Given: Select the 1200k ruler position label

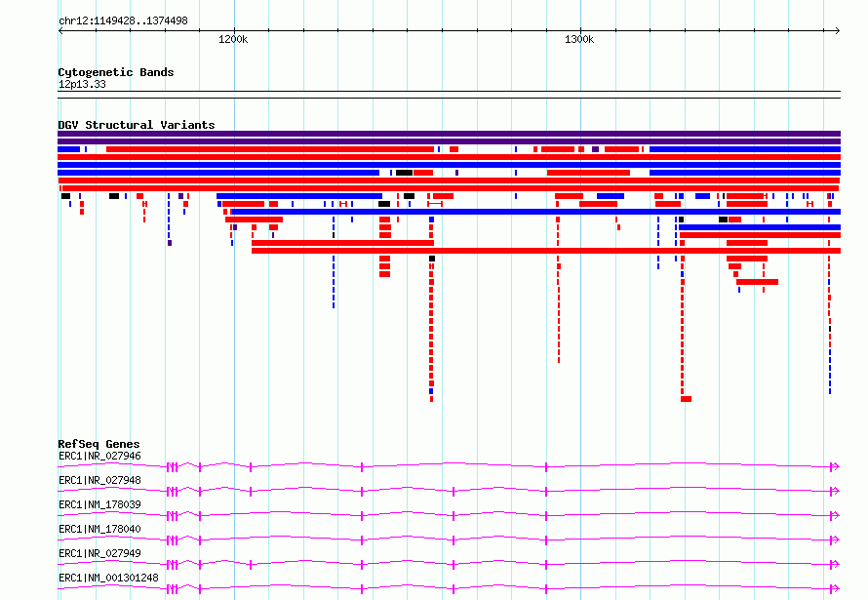Looking at the screenshot, I should click(233, 39).
